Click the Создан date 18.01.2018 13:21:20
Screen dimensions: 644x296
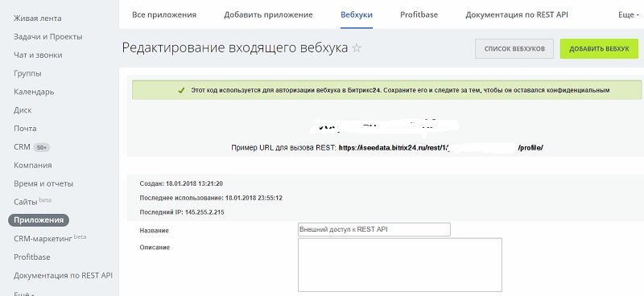(194, 183)
